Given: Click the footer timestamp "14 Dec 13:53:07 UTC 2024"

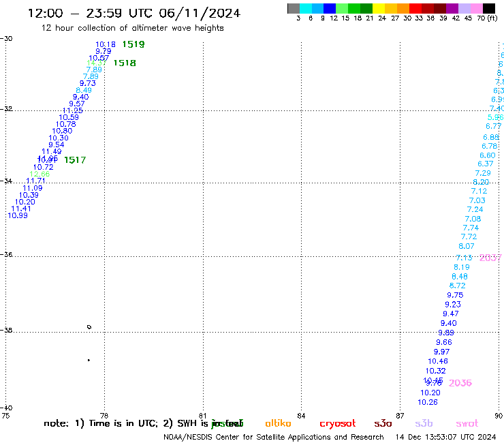Looking at the screenshot, I should [x=445, y=438].
